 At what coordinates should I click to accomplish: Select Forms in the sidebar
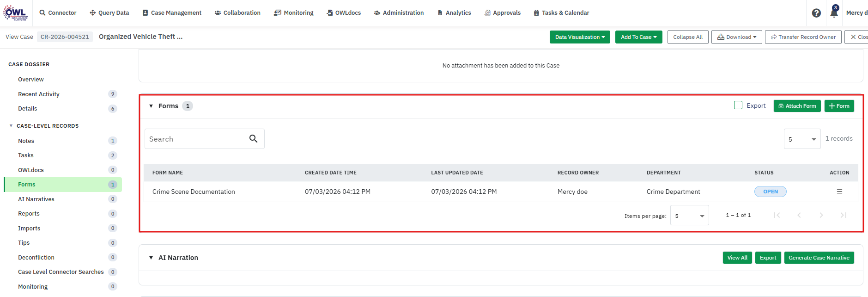(63, 185)
